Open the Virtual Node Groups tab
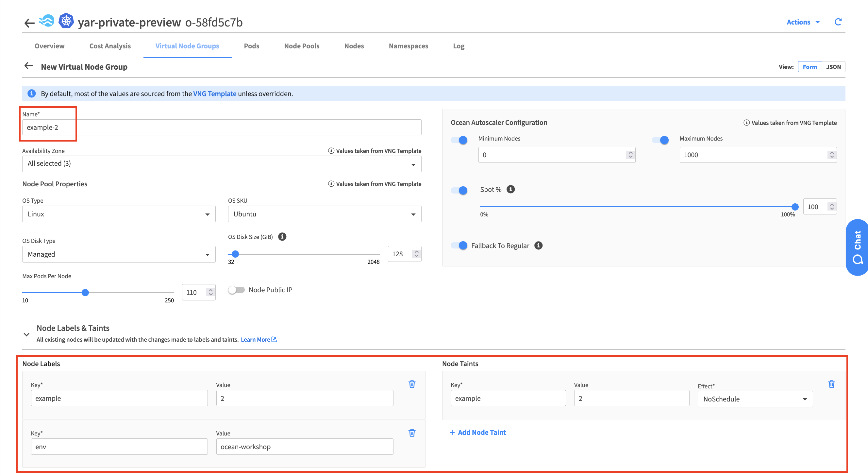Image resolution: width=868 pixels, height=476 pixels. pos(187,46)
